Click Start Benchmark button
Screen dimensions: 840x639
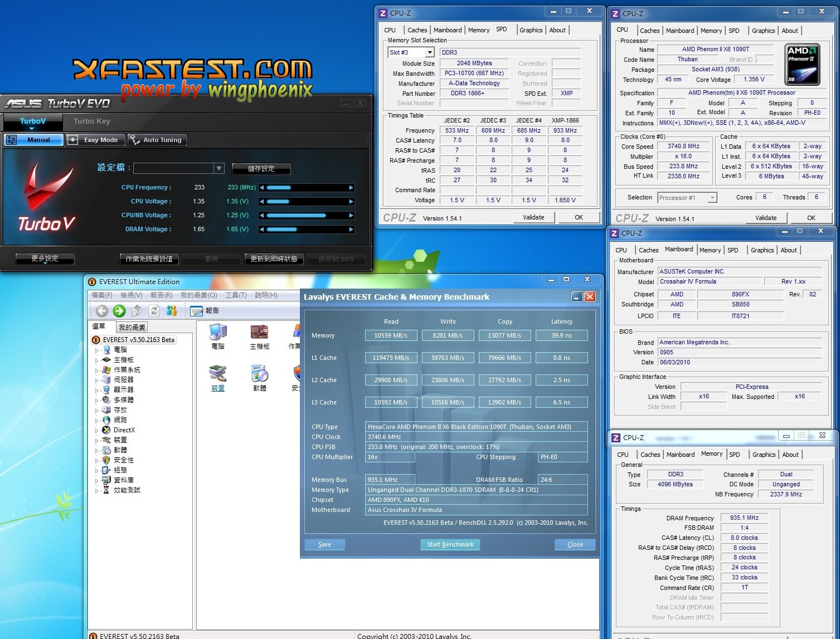(x=450, y=544)
